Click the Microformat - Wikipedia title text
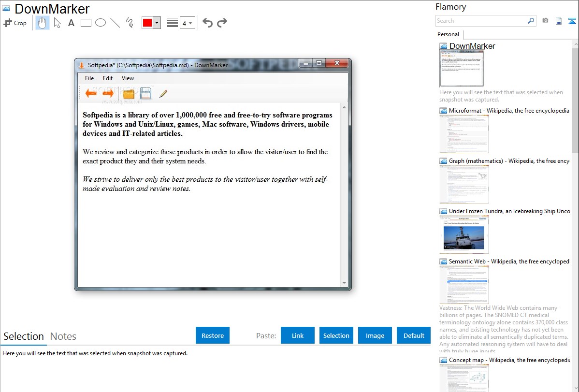Screen dimensions: 579x392 509,111
